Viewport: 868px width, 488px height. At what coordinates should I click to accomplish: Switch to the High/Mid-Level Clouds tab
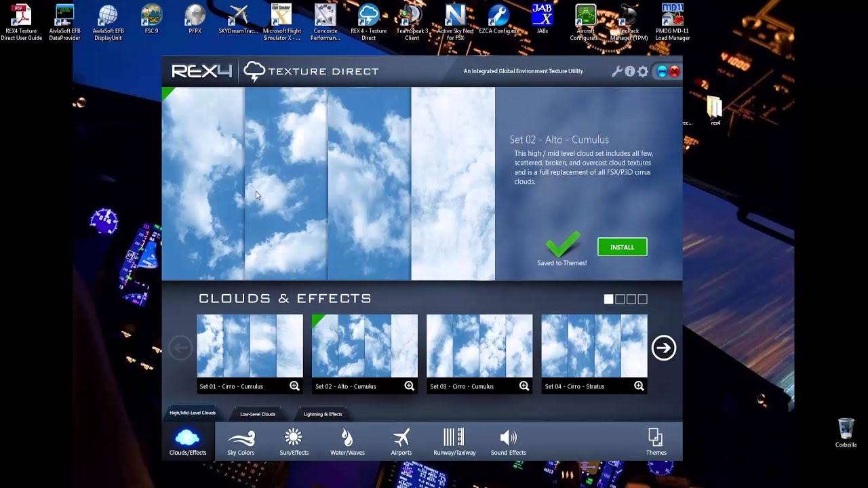pos(193,413)
